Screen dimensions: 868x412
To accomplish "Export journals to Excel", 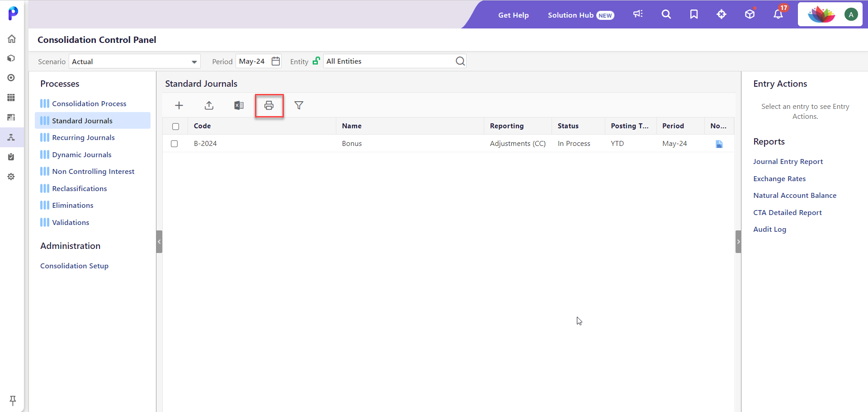I will (x=239, y=105).
